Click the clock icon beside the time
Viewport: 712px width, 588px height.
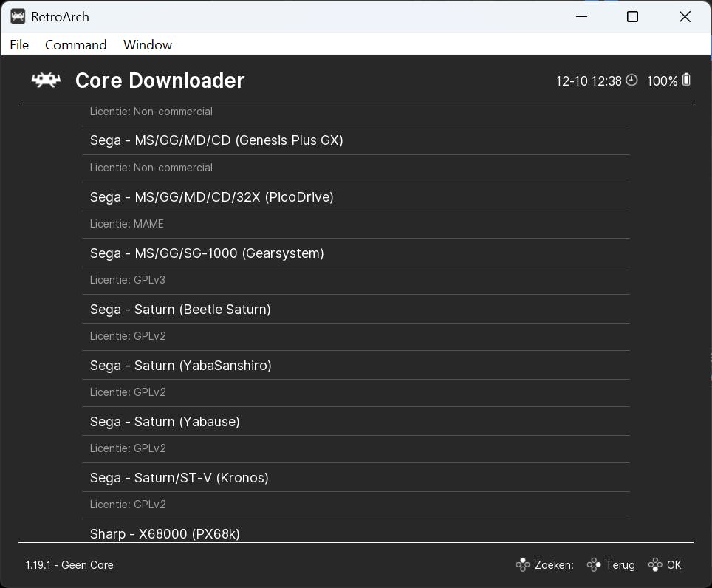pyautogui.click(x=631, y=81)
